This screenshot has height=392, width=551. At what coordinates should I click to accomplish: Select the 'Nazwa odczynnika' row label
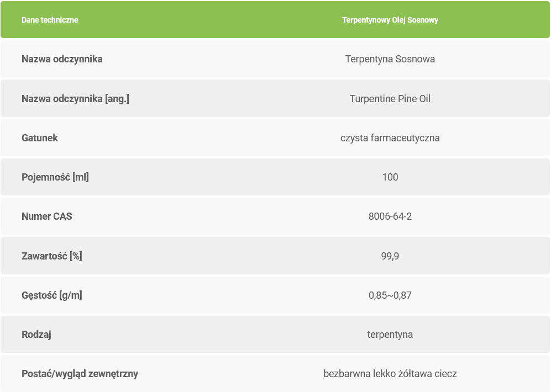pos(62,59)
